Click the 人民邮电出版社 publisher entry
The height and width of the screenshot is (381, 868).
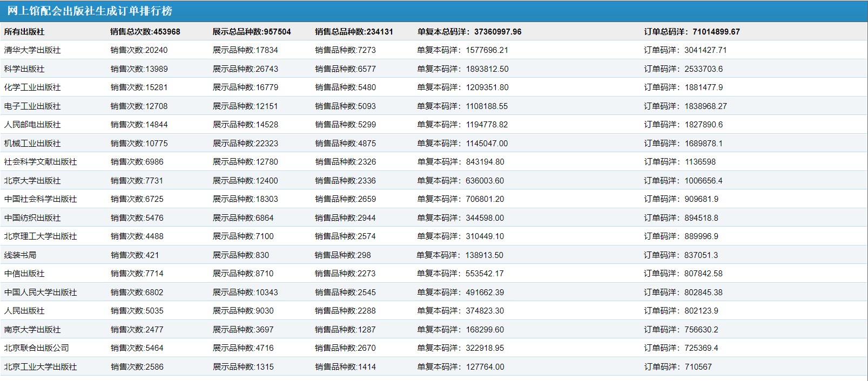tap(32, 125)
